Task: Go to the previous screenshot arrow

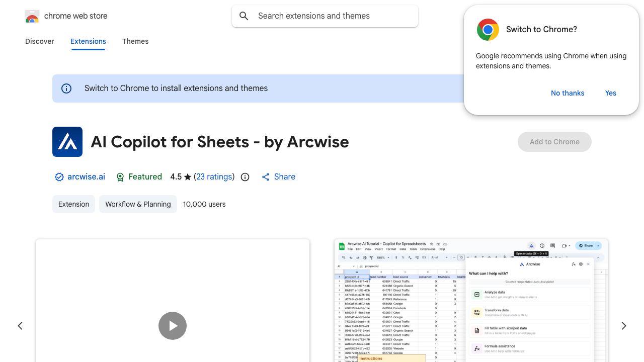Action: [20, 326]
